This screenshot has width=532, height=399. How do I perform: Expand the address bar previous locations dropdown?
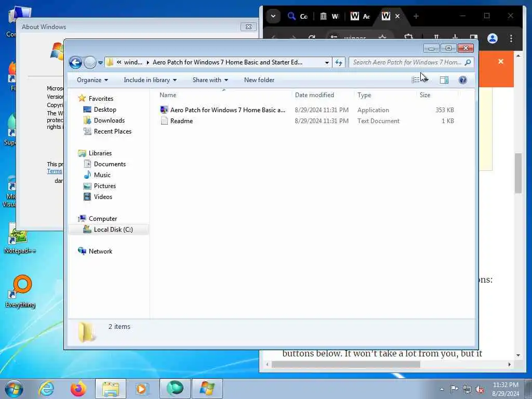point(327,62)
